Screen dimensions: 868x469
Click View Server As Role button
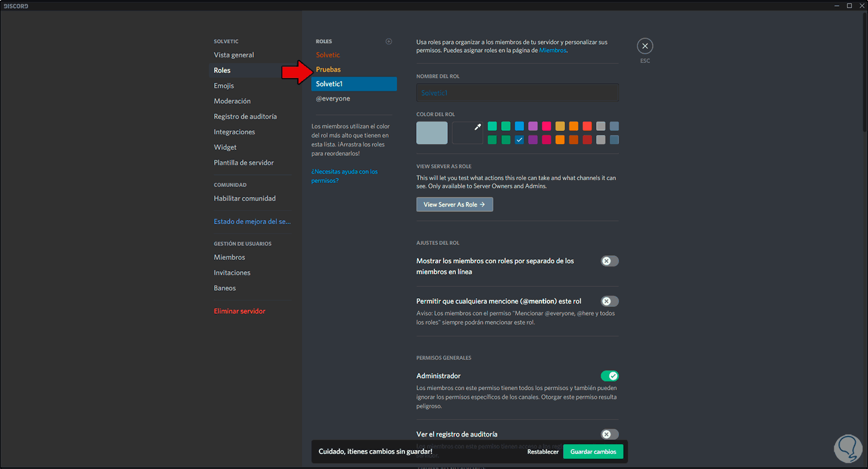tap(454, 204)
